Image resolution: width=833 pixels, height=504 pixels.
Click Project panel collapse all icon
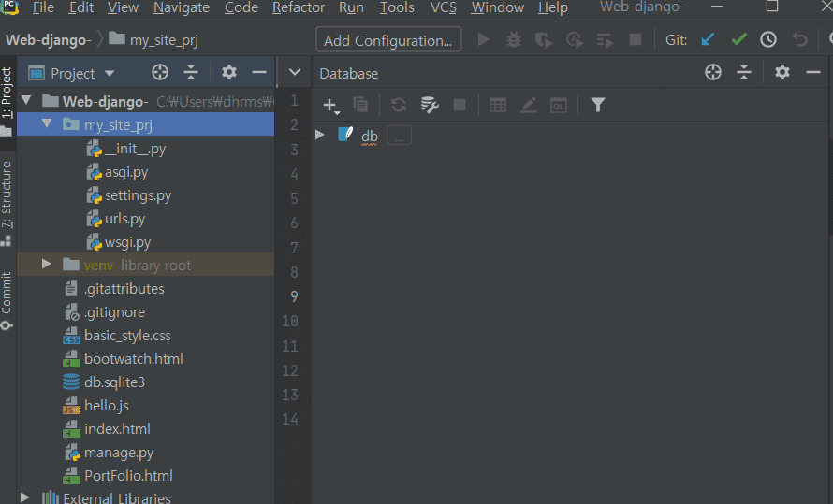(x=191, y=72)
